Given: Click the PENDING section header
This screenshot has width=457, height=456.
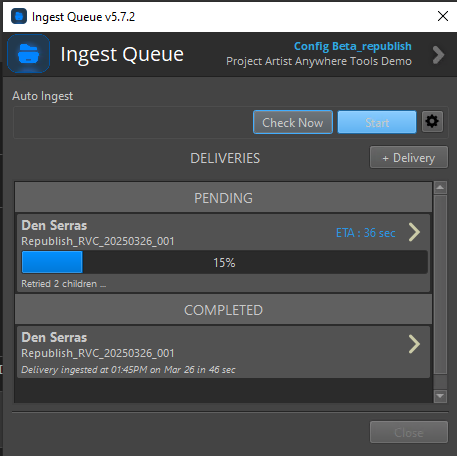Looking at the screenshot, I should (x=223, y=198).
